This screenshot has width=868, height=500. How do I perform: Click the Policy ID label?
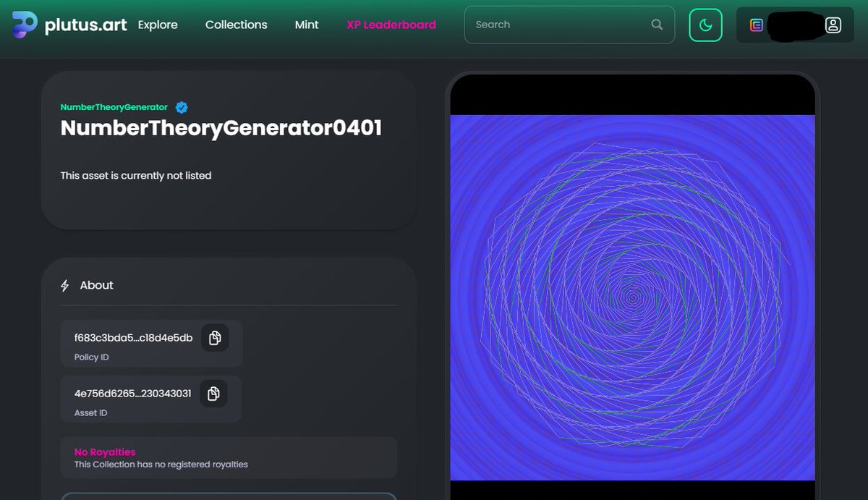pos(91,357)
